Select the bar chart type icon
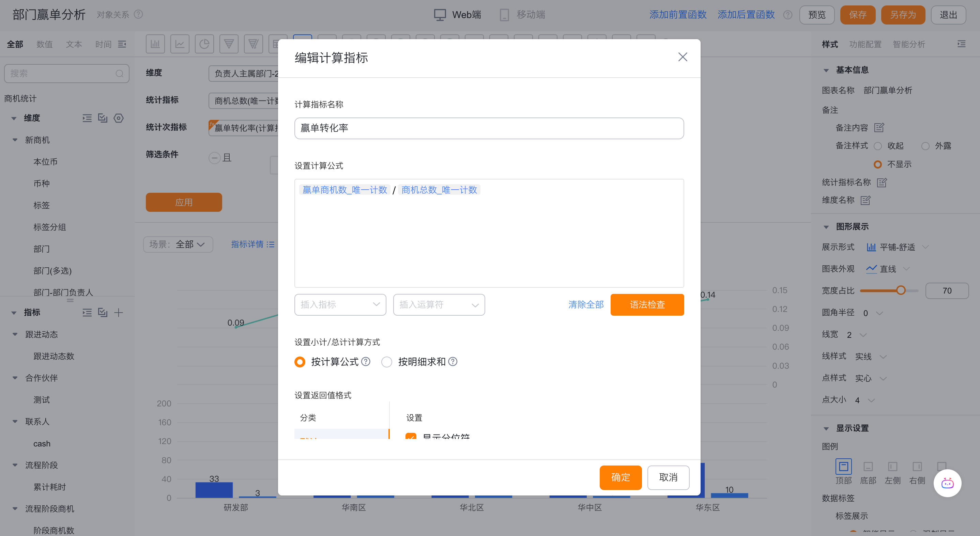 (x=155, y=44)
